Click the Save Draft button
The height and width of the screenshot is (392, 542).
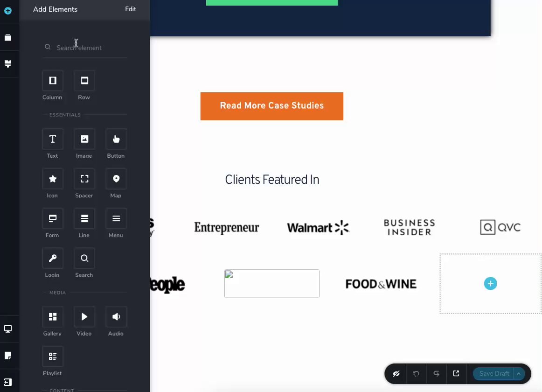[x=493, y=374]
